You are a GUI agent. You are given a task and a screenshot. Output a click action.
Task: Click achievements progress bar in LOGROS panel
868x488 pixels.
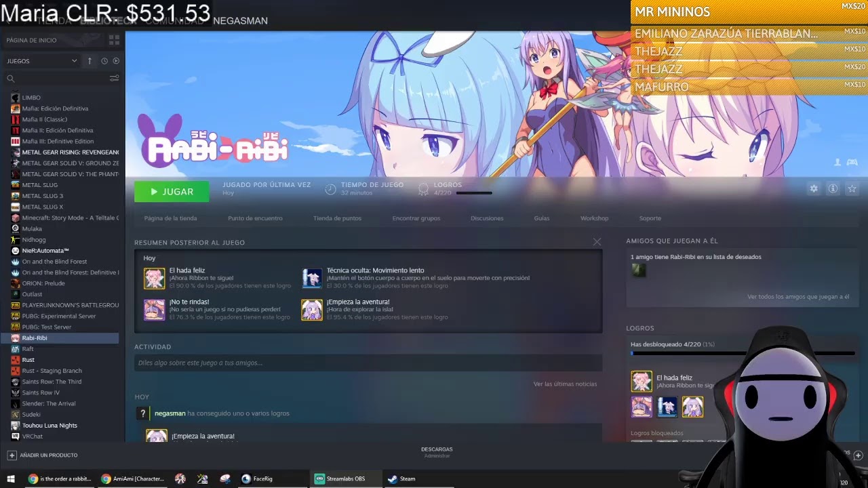tap(743, 353)
